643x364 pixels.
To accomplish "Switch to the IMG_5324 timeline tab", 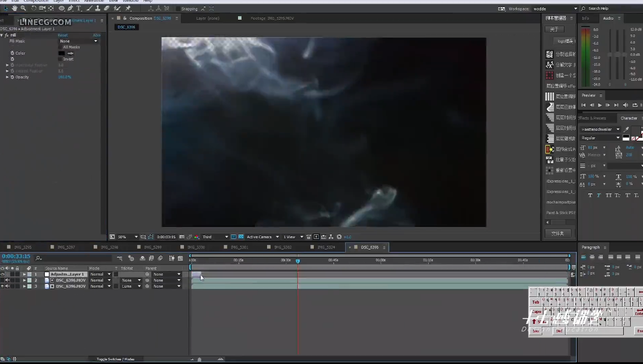I will click(x=325, y=247).
